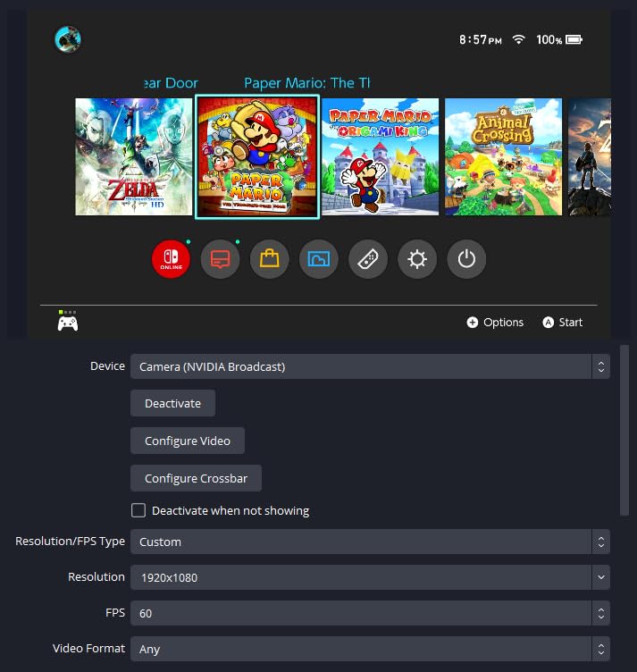Open the Device dropdown
Image resolution: width=637 pixels, height=672 pixels.
pos(370,366)
